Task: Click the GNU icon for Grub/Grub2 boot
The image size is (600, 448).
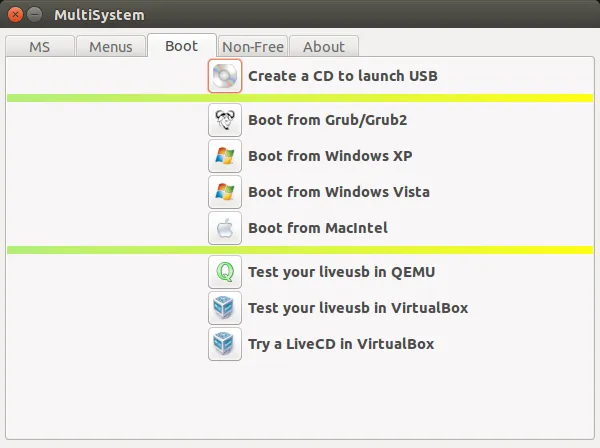Action: click(x=225, y=120)
